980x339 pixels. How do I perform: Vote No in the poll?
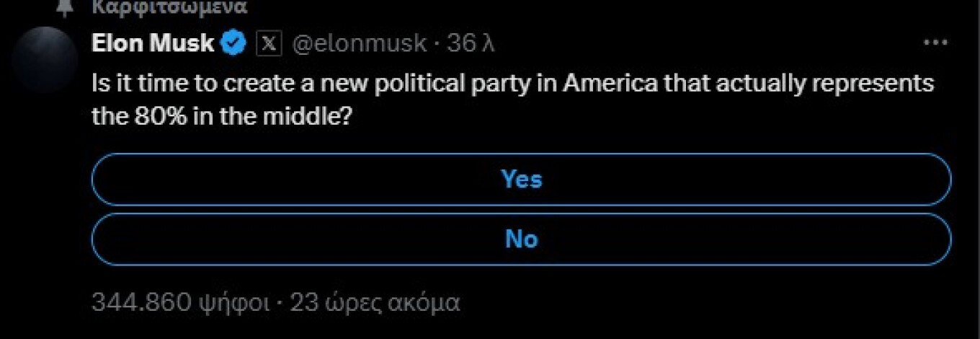click(x=521, y=239)
